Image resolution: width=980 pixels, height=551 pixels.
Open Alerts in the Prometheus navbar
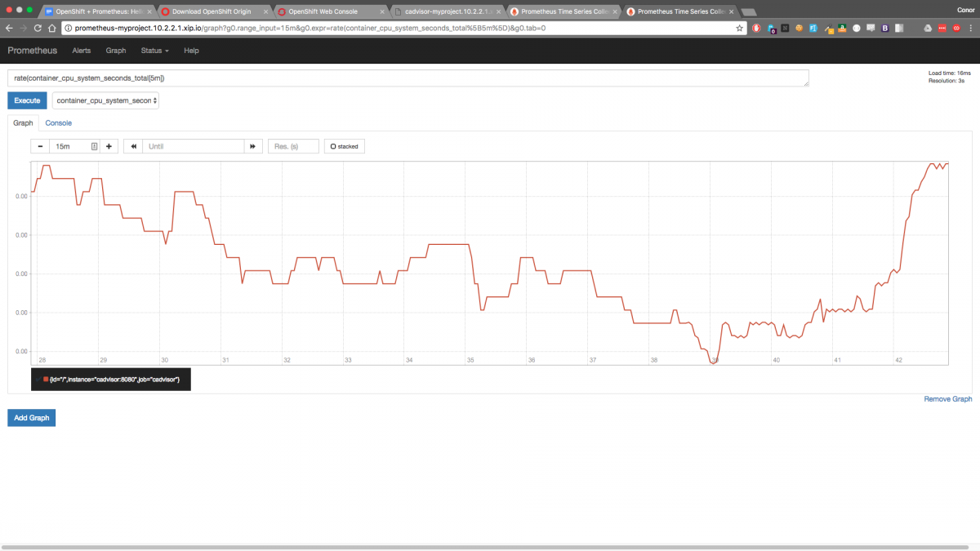pyautogui.click(x=82, y=51)
